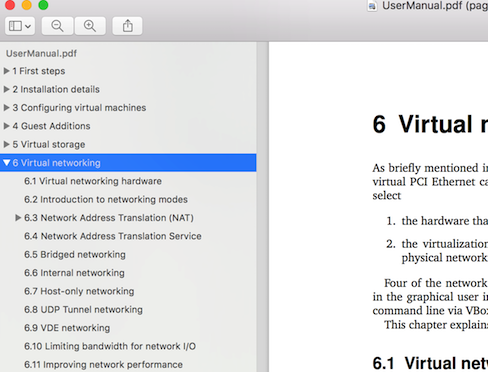Viewport: 488px width, 372px height.
Task: Open 6.9 VDE networking section
Action: (x=67, y=327)
